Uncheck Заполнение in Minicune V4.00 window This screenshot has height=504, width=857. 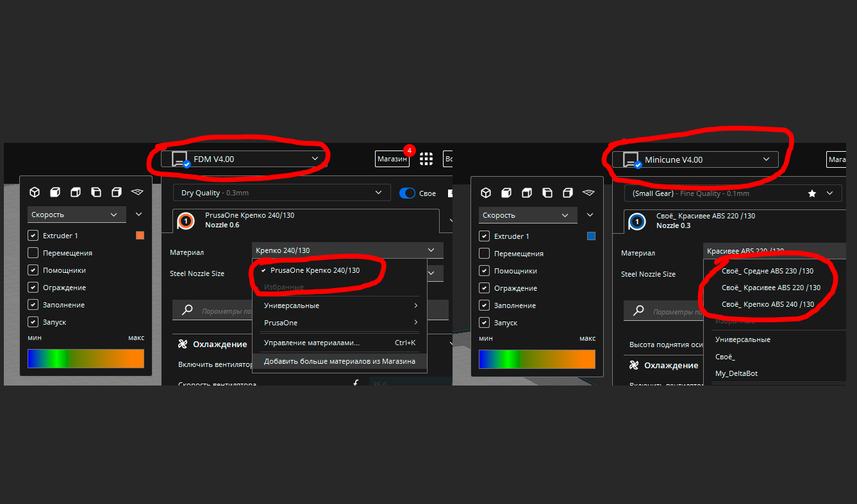click(485, 305)
